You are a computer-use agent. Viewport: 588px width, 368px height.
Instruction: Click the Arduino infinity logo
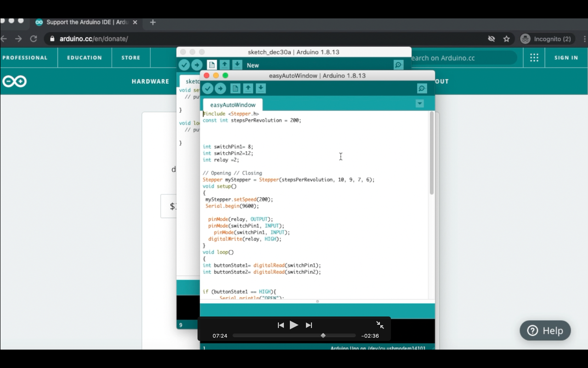point(14,81)
